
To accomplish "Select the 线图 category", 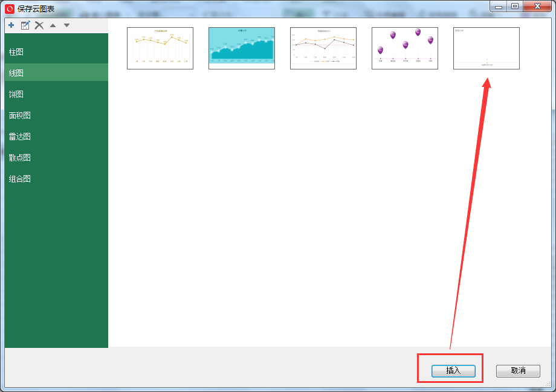I will point(56,72).
